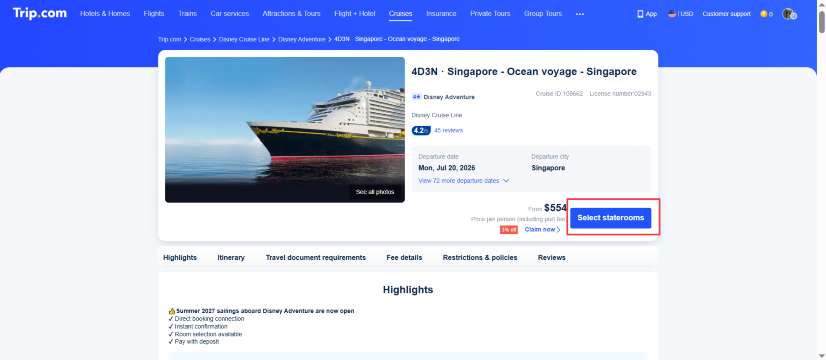Jump to the Reviews tab
Screen dimensions: 826x360
tap(552, 257)
